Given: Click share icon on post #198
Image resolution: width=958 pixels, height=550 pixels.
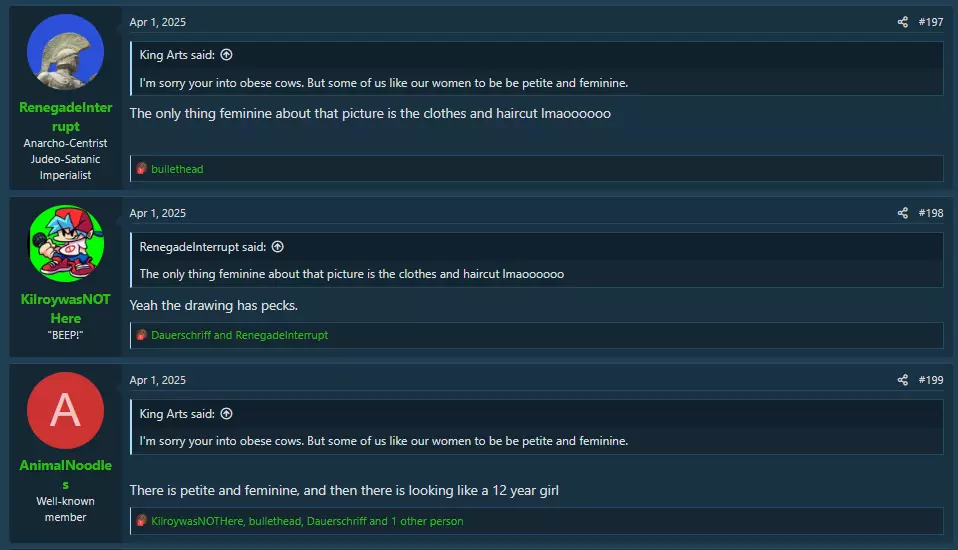Looking at the screenshot, I should click(x=902, y=213).
